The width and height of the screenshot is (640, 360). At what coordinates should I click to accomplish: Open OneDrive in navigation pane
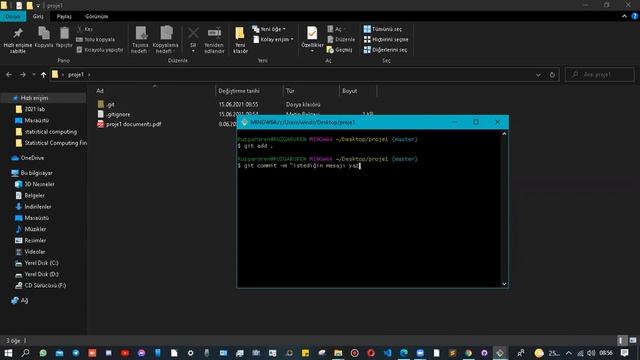pos(32,158)
